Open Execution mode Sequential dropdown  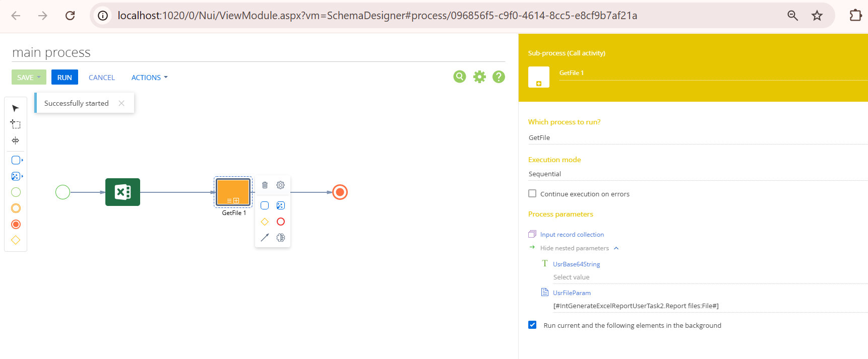[x=698, y=174]
